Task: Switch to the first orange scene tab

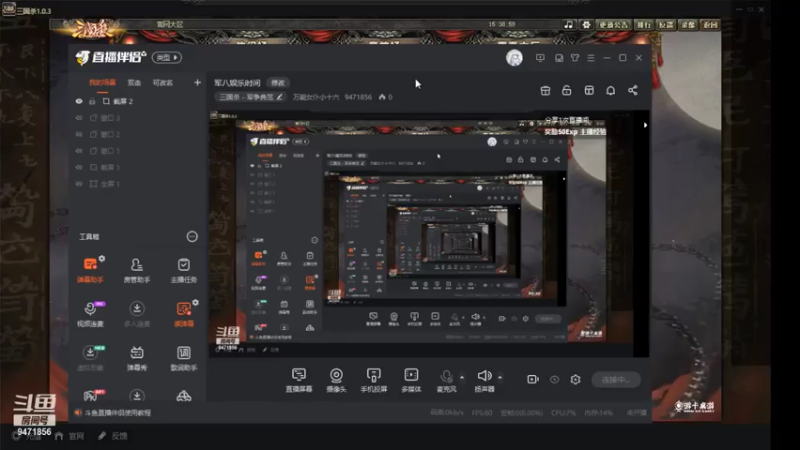Action: [x=103, y=83]
